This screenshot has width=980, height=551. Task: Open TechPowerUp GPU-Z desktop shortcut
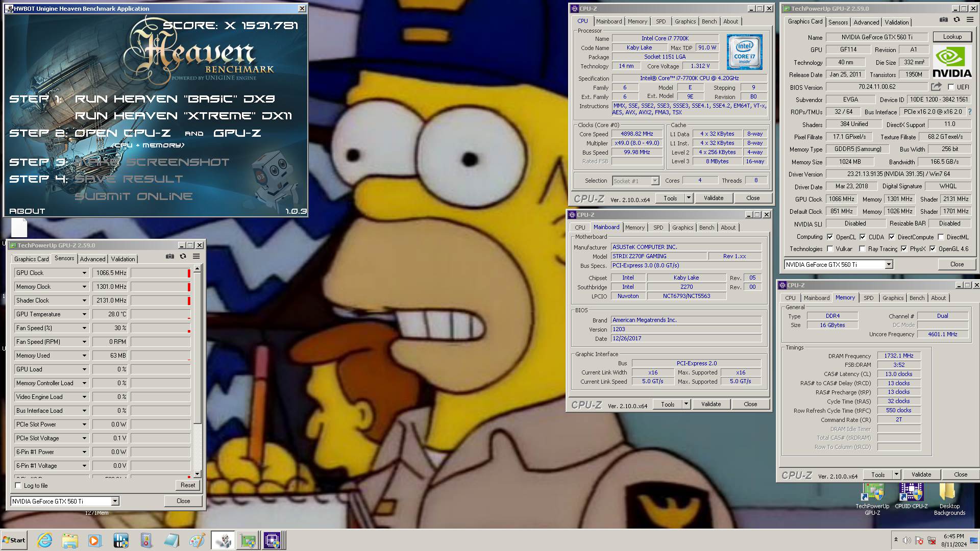872,499
